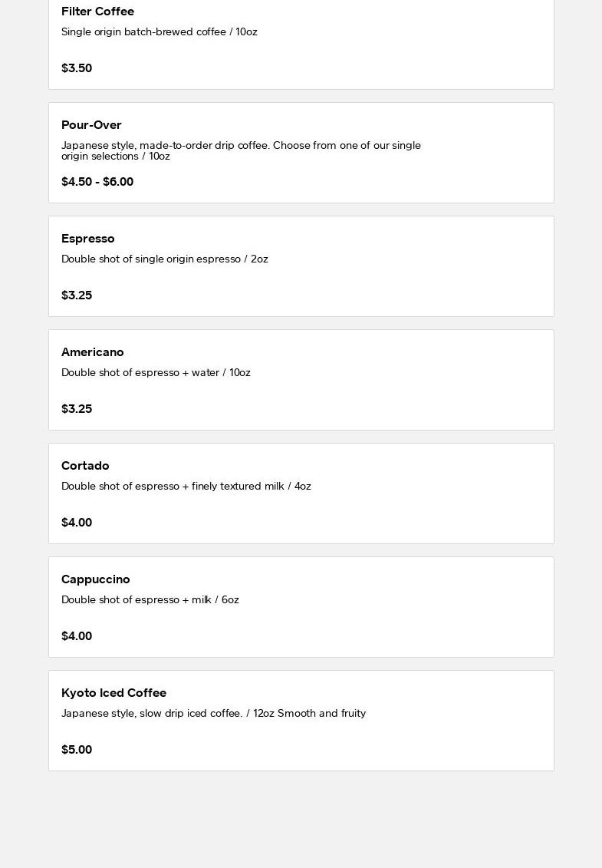The height and width of the screenshot is (868, 602).
Task: Open the Kyoto Iced Coffee item
Action: tap(113, 693)
